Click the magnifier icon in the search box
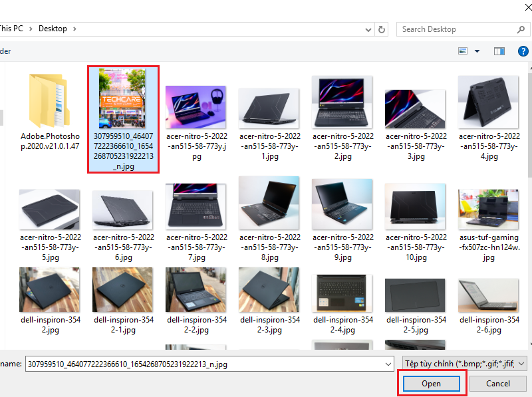This screenshot has height=397, width=532. coord(521,29)
